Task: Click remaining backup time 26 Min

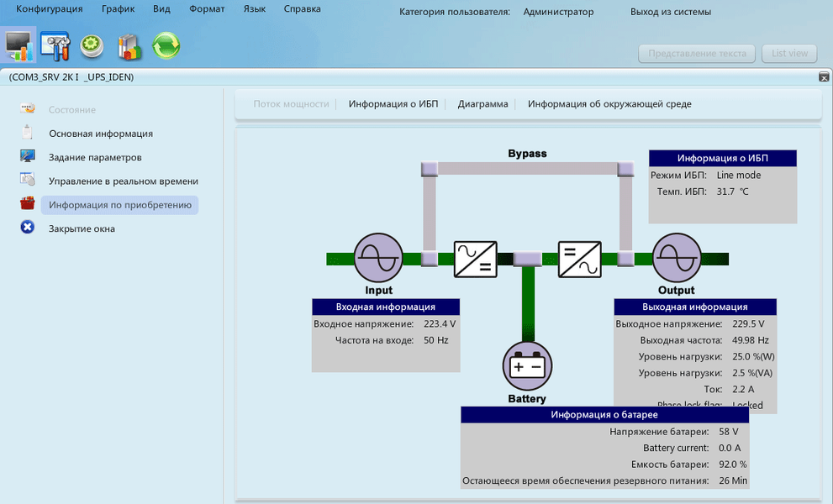Action: point(733,481)
